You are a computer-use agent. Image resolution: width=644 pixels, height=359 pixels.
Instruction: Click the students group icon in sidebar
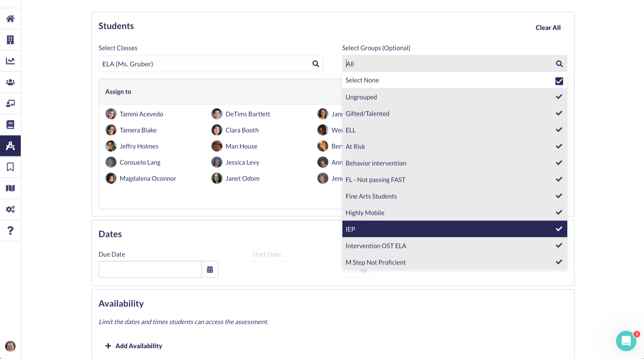pos(10,82)
